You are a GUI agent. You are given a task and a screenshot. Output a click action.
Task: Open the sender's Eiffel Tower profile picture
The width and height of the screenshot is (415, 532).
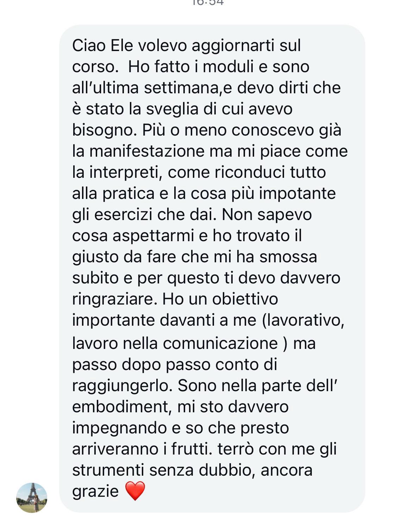pos(32,497)
